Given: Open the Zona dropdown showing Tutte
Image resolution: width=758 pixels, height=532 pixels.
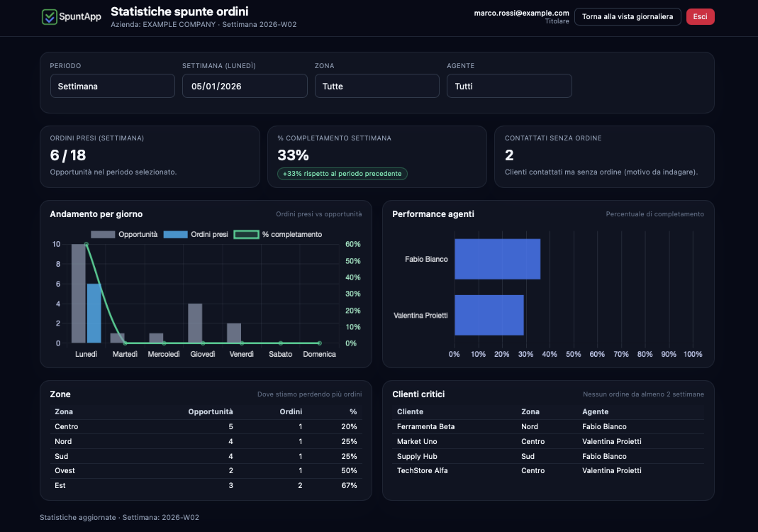Looking at the screenshot, I should click(377, 86).
